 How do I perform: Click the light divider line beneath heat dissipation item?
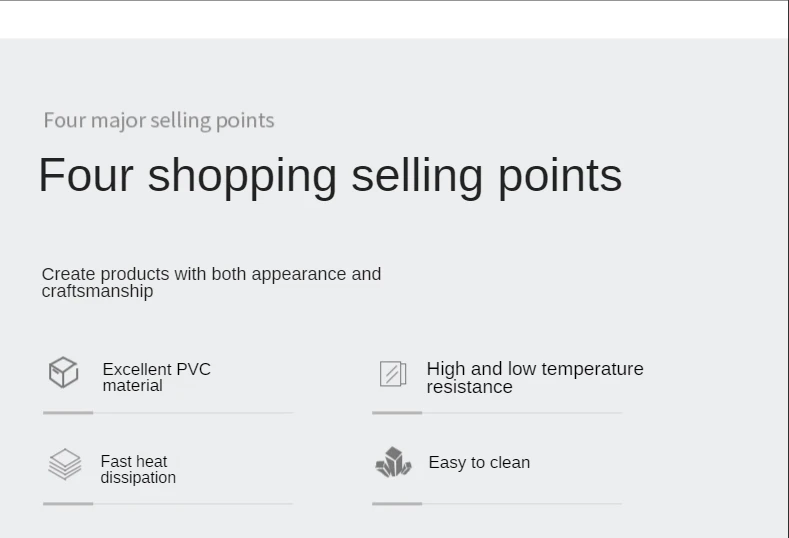point(193,503)
